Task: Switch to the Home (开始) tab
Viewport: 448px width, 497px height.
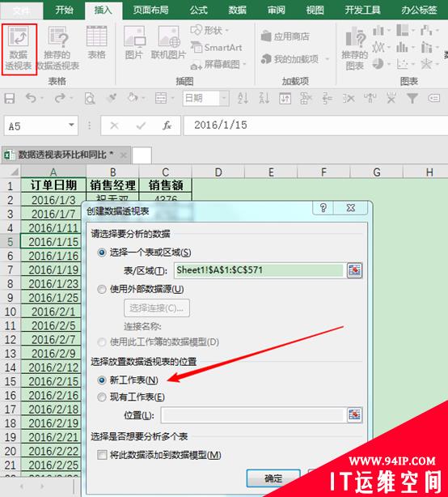Action: point(64,11)
